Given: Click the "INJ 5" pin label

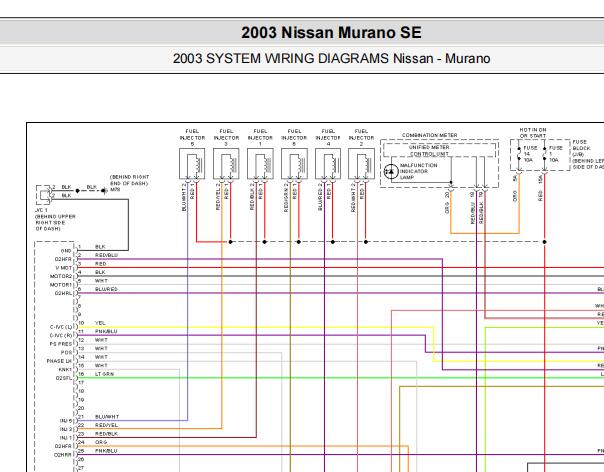Looking at the screenshot, I should [65, 421].
